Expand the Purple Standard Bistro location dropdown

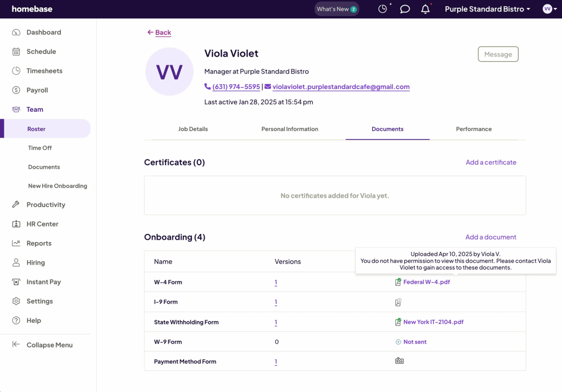tap(487, 9)
